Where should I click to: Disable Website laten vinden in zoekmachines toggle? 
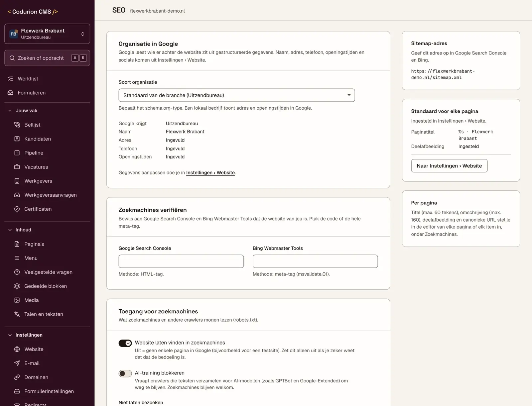point(125,343)
